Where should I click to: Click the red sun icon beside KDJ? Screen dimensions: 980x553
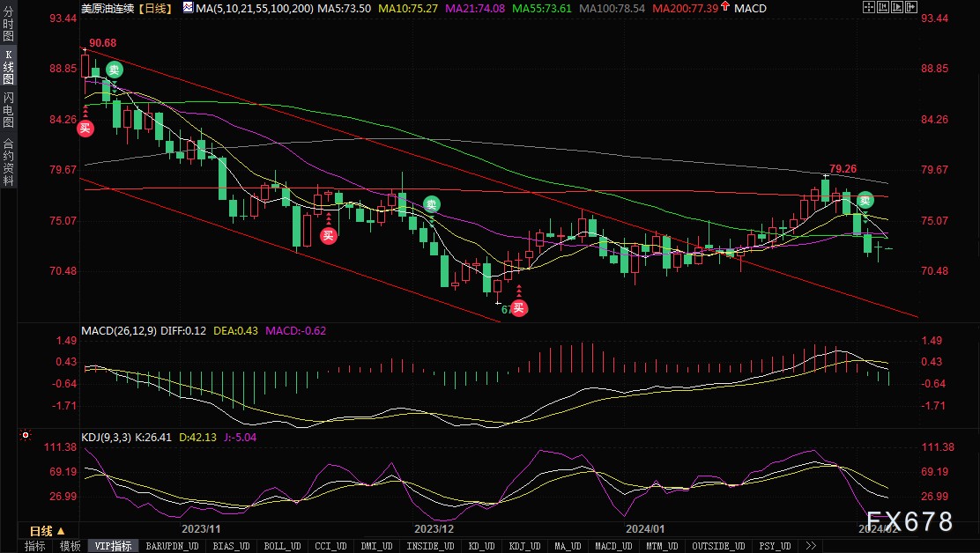(x=25, y=434)
